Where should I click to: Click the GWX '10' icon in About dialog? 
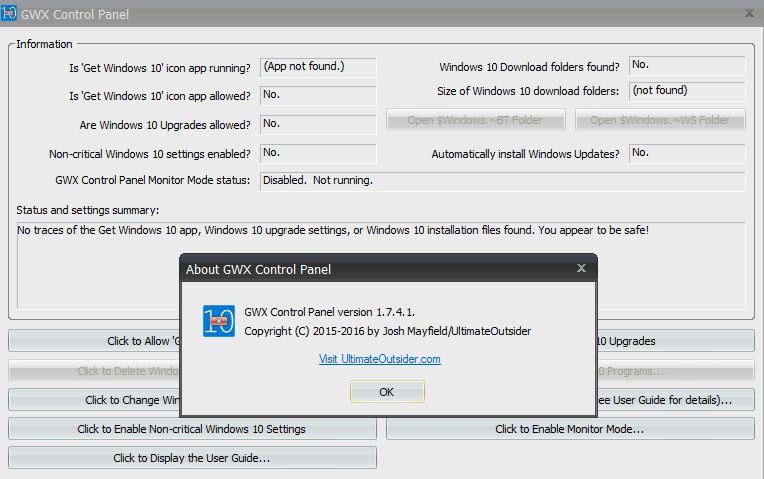[x=219, y=321]
